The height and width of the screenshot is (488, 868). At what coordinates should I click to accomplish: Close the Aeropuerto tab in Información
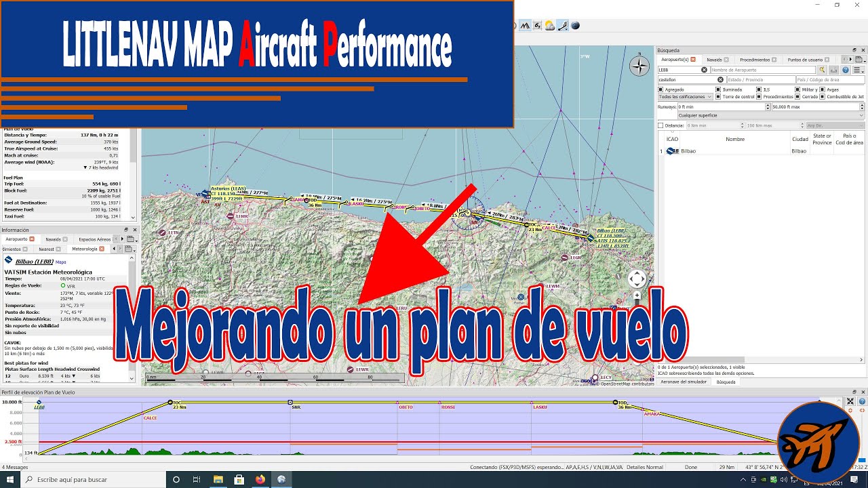[32, 239]
